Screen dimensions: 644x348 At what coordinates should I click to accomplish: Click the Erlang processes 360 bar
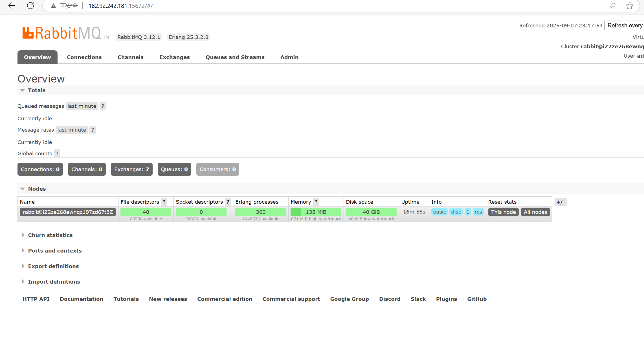[261, 212]
